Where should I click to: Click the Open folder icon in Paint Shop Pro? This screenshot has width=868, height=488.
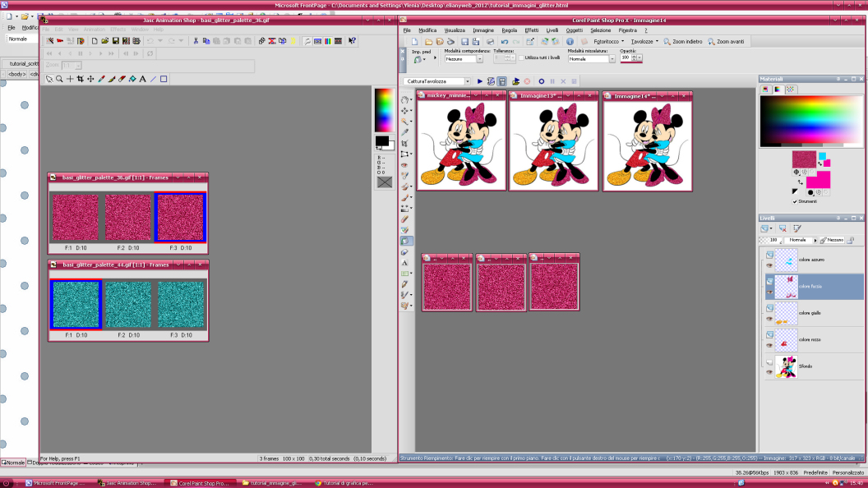(428, 42)
